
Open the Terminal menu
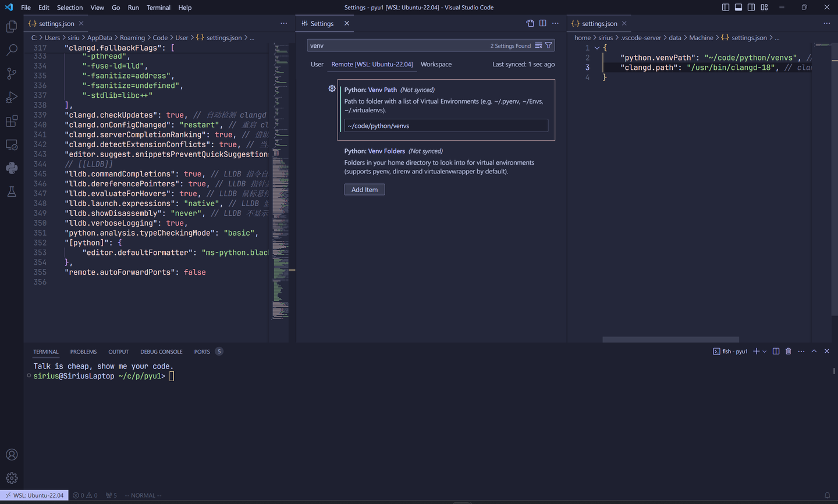click(x=158, y=8)
